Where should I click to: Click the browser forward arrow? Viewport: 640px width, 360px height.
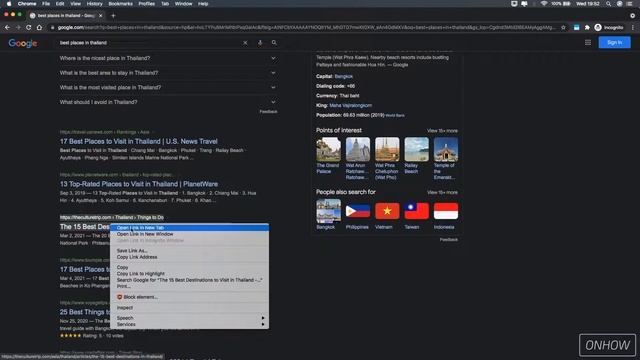18,27
